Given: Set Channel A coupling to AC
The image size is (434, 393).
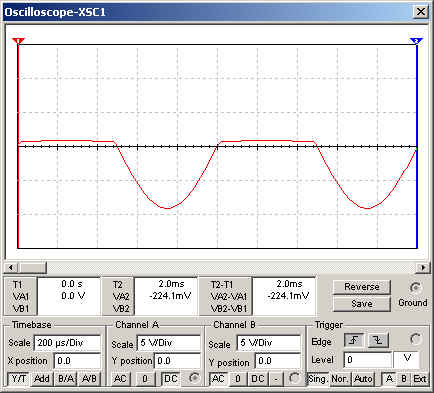Looking at the screenshot, I should click(120, 379).
